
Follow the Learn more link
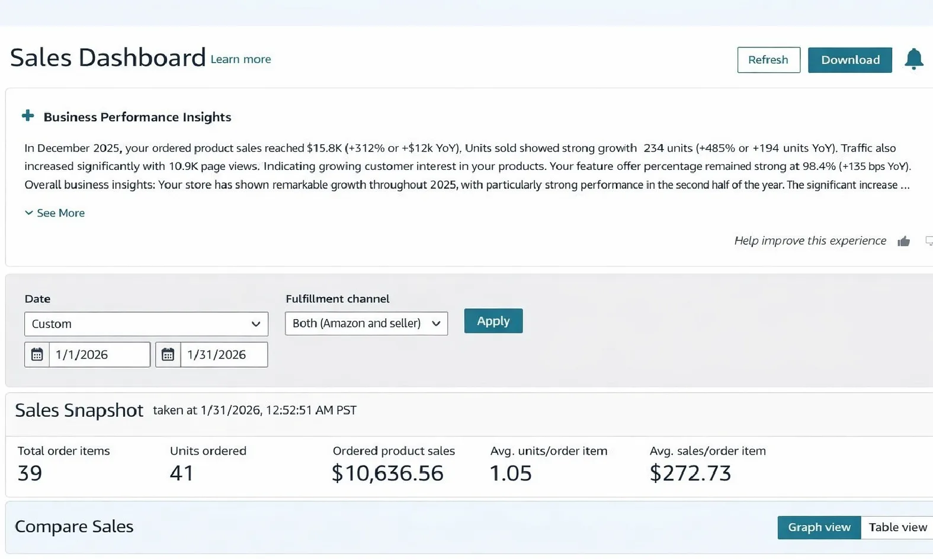(x=241, y=59)
